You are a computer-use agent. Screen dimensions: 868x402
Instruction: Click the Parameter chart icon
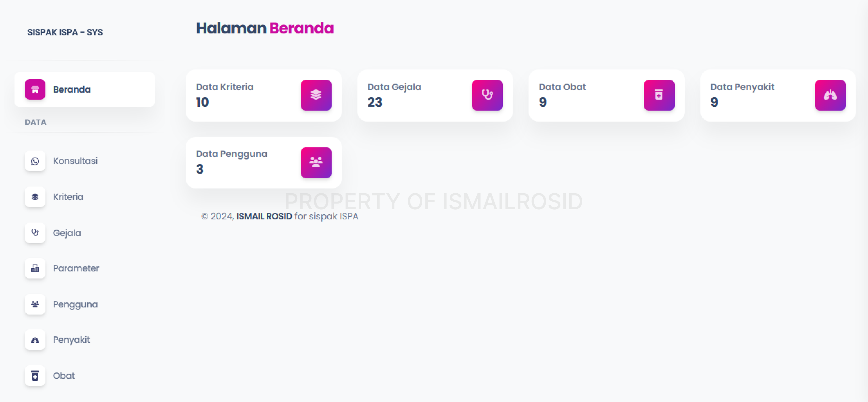pyautogui.click(x=35, y=268)
